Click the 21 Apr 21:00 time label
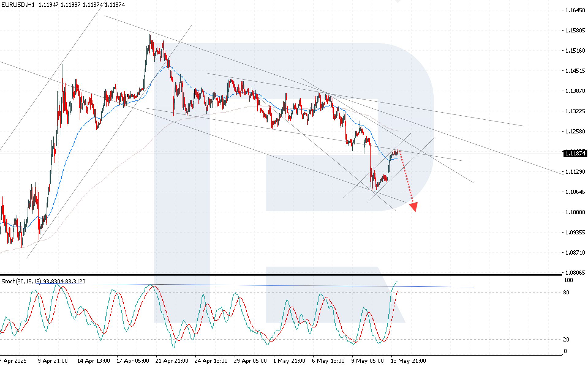Screen dimensions: 588x366 [172, 361]
